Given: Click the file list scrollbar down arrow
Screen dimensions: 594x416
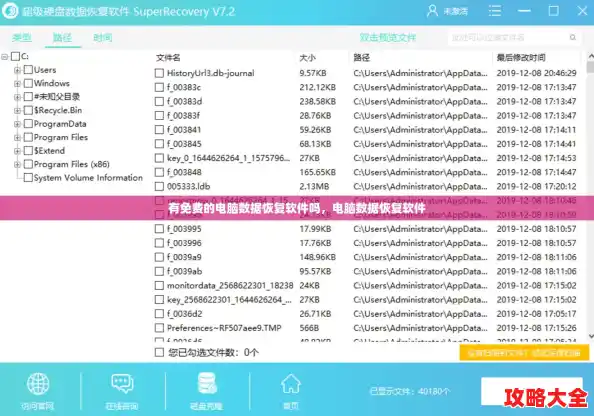Looking at the screenshot, I should tap(590, 336).
